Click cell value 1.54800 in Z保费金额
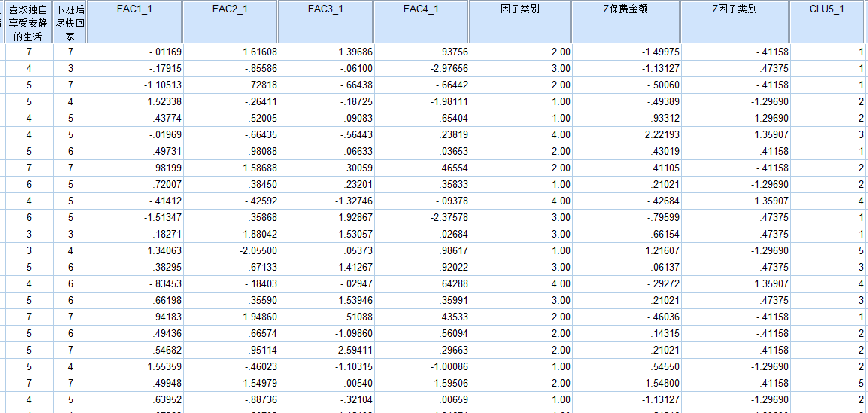 pyautogui.click(x=626, y=383)
